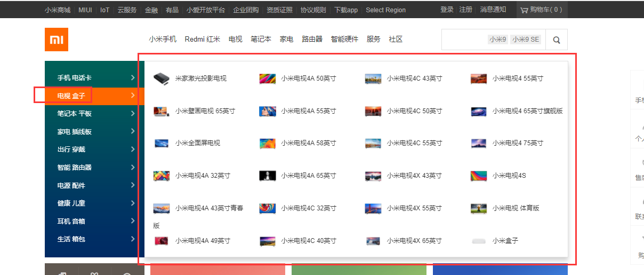
Task: Click the 小米壁画电视 65英寸 thumbnail image
Action: (x=162, y=111)
